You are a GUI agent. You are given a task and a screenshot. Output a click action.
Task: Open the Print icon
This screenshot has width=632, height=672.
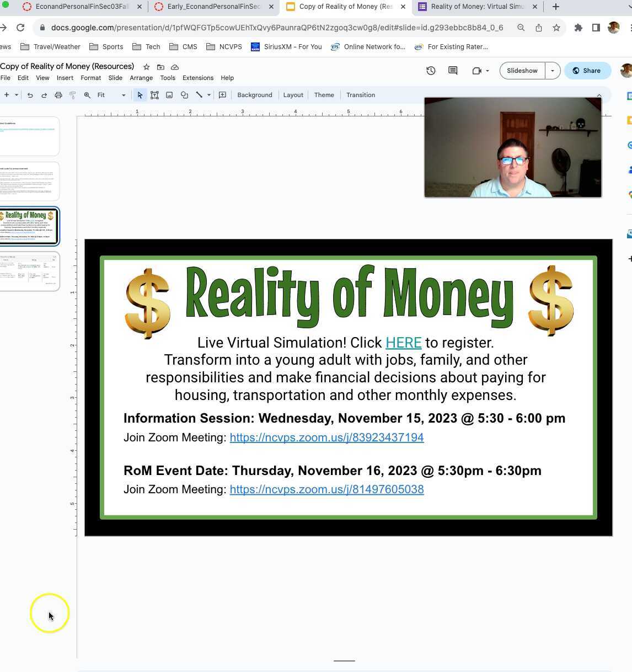point(58,95)
